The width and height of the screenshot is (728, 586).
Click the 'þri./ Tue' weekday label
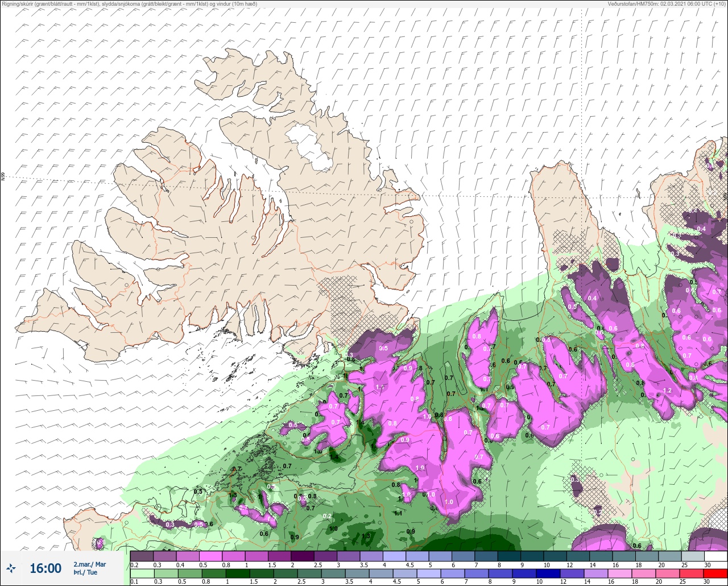85,572
